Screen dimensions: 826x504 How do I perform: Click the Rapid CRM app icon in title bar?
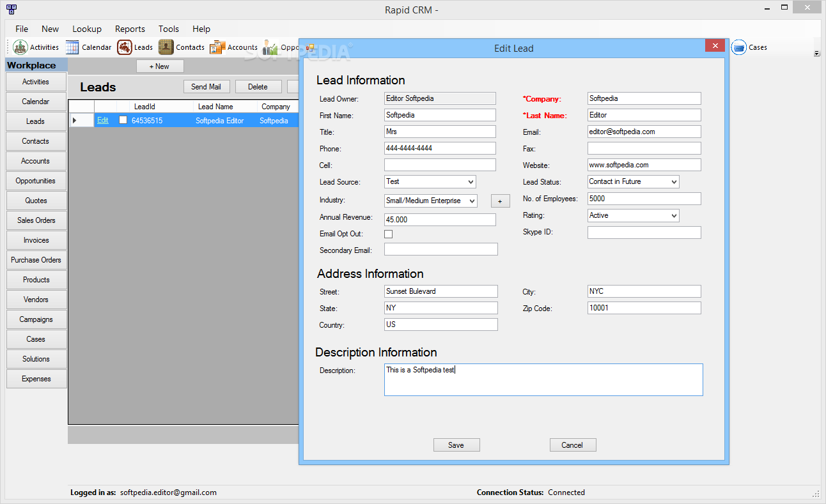tap(11, 10)
